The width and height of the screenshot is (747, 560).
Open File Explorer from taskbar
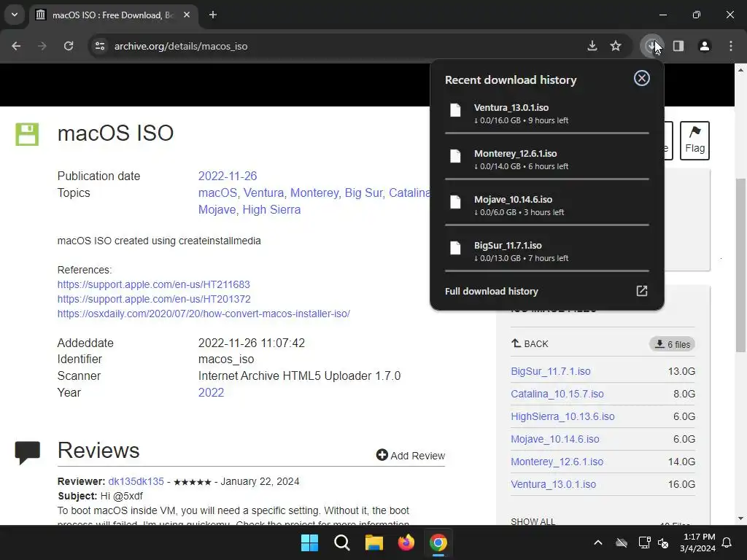[374, 542]
